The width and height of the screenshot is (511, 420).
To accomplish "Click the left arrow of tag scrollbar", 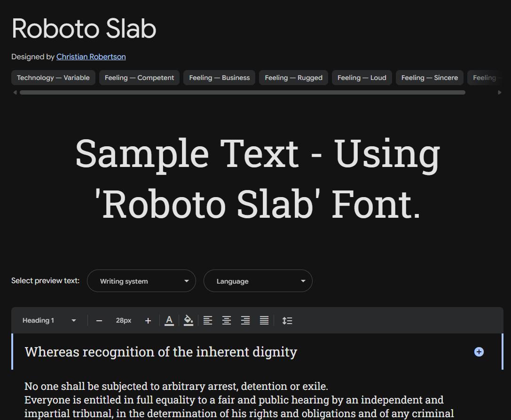I will [x=15, y=93].
